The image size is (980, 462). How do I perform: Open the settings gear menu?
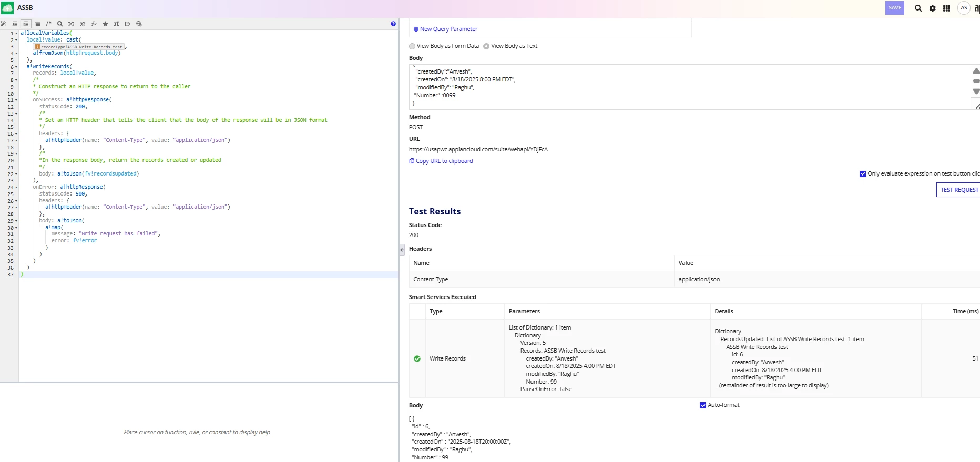[932, 8]
